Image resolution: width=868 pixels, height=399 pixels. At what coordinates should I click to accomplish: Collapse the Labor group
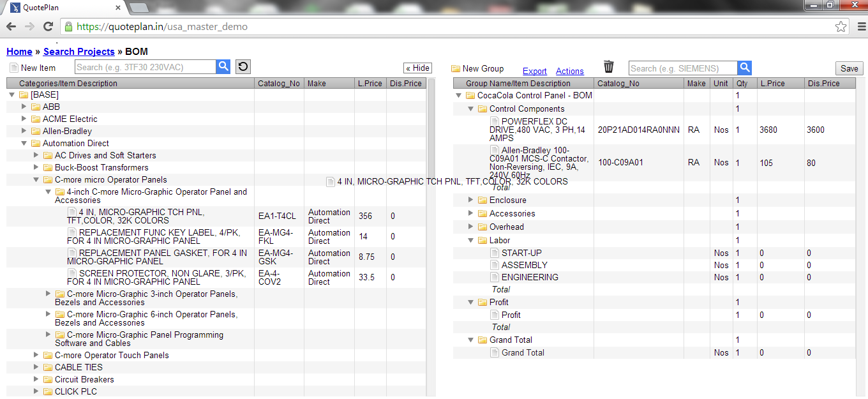tap(471, 240)
